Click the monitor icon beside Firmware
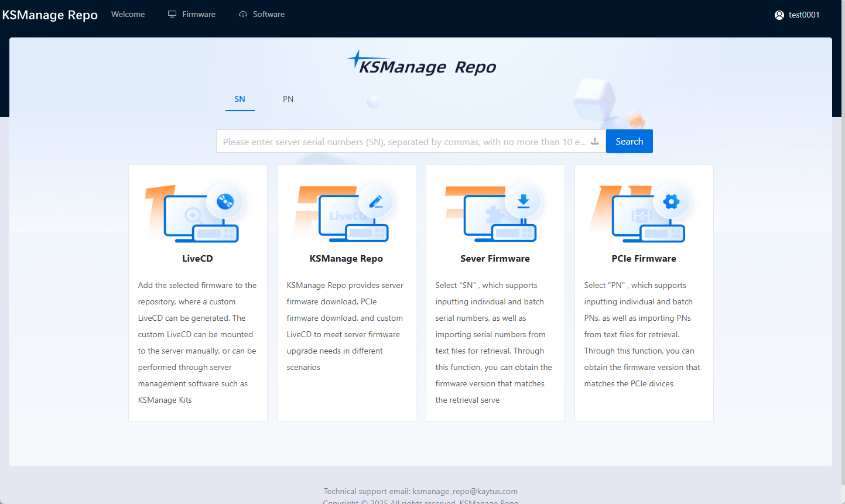Image resolution: width=845 pixels, height=504 pixels. click(x=172, y=14)
